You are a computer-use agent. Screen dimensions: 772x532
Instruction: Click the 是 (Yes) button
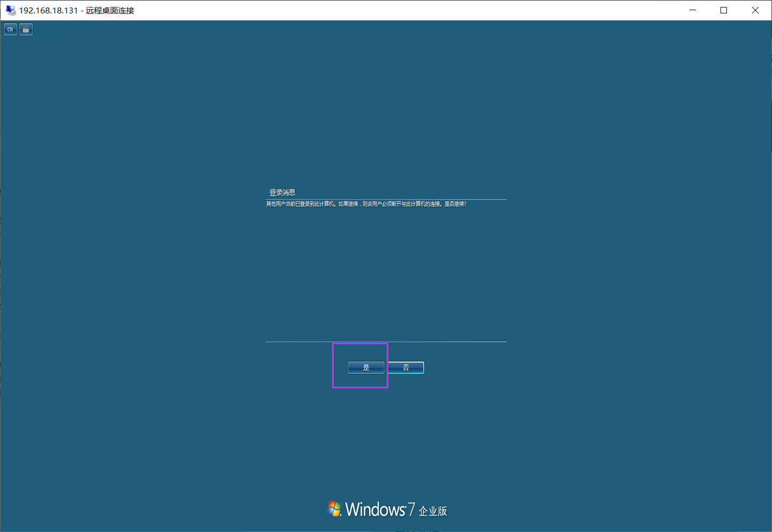pos(366,367)
